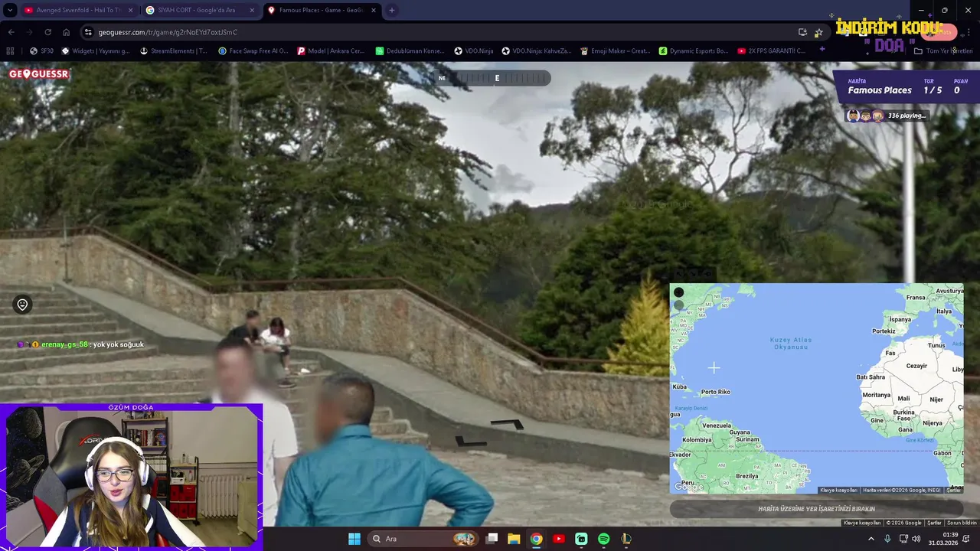Open the VDO.Ninja KahveZa bookmark
Image resolution: width=980 pixels, height=551 pixels.
(x=537, y=51)
